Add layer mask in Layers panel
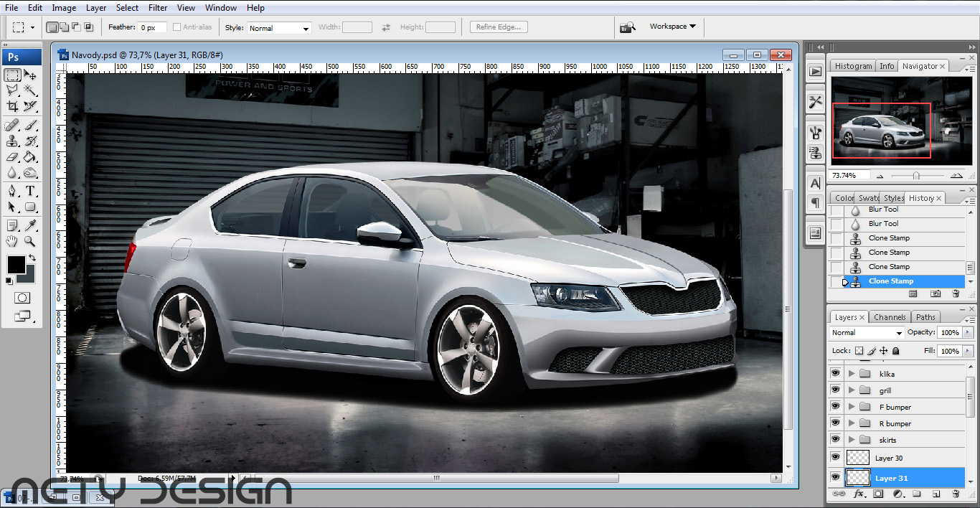Screen dimensions: 980x508 pos(877,494)
